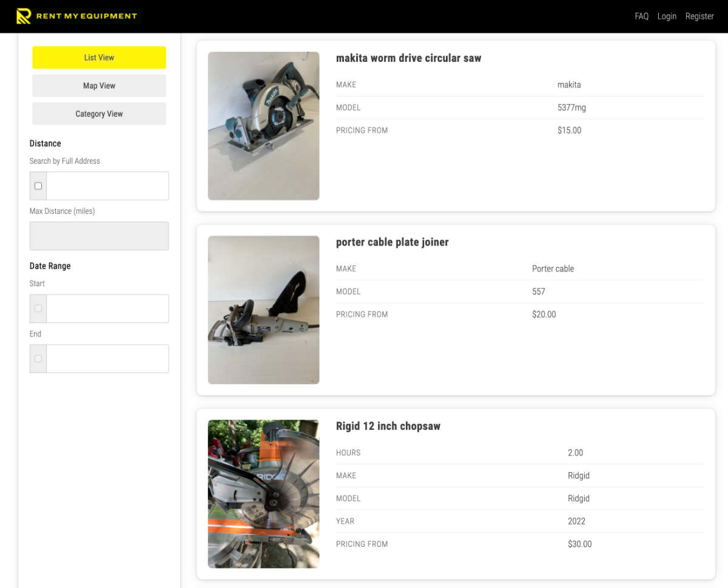Screen dimensions: 728x588
Task: Enable the Search by Full Address checkbox
Action: pos(38,186)
